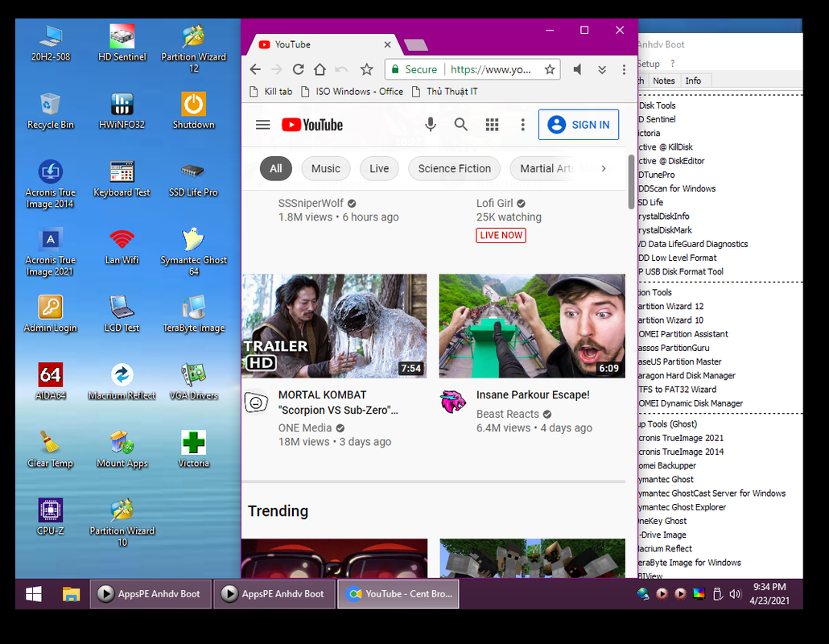Screen dimensions: 829x644
Task: Open the ? menu in Anhdv Boot
Action: point(673,64)
